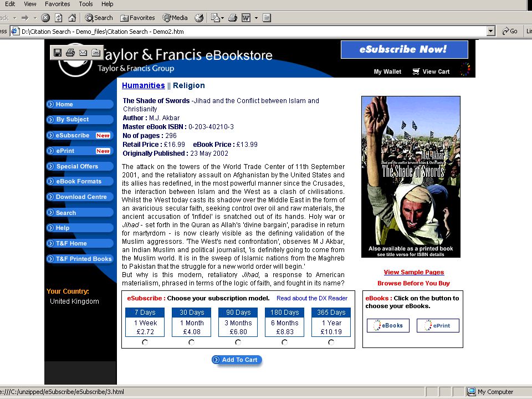Open the View menu
532x399 pixels.
pos(30,4)
